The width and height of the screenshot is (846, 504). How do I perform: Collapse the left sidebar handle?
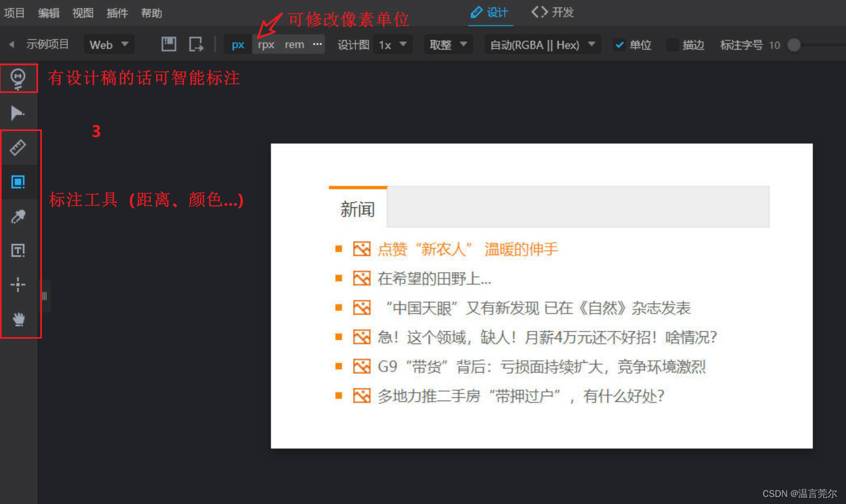point(45,296)
